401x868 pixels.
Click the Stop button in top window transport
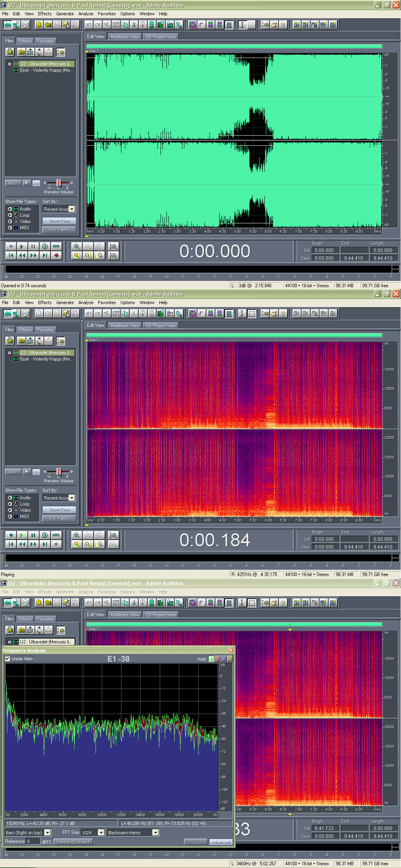[x=11, y=246]
